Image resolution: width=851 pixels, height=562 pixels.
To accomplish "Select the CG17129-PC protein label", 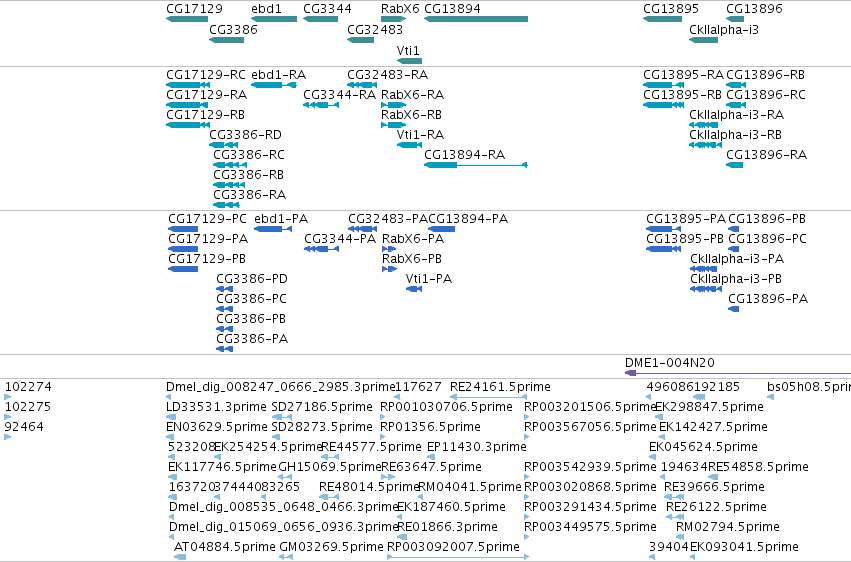I will pos(207,219).
